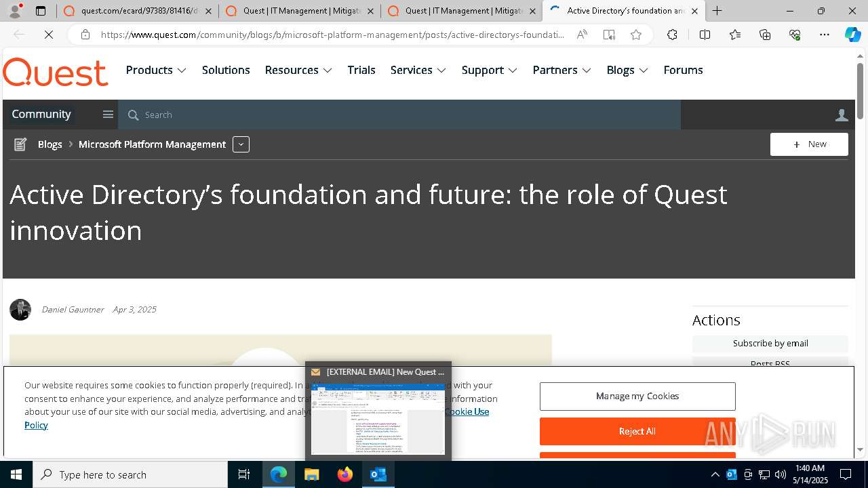The image size is (868, 488).
Task: Close the Active Directory's foundation tab
Action: (x=694, y=11)
